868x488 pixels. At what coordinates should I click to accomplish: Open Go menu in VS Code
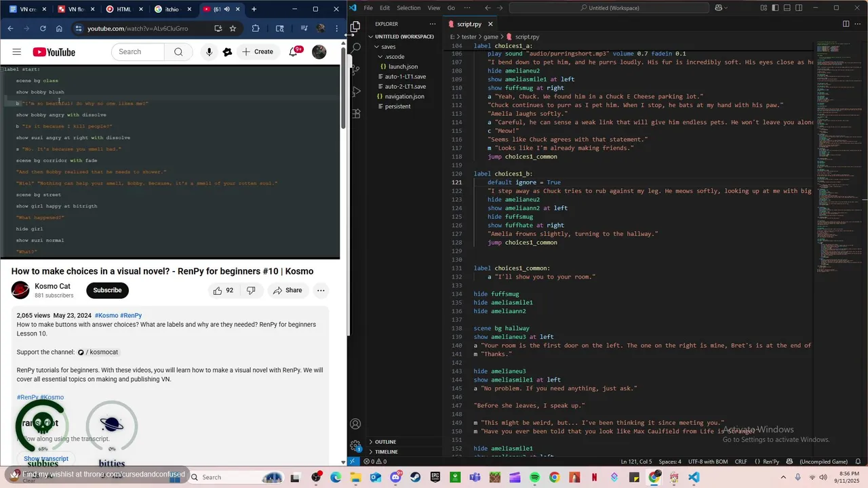[451, 8]
